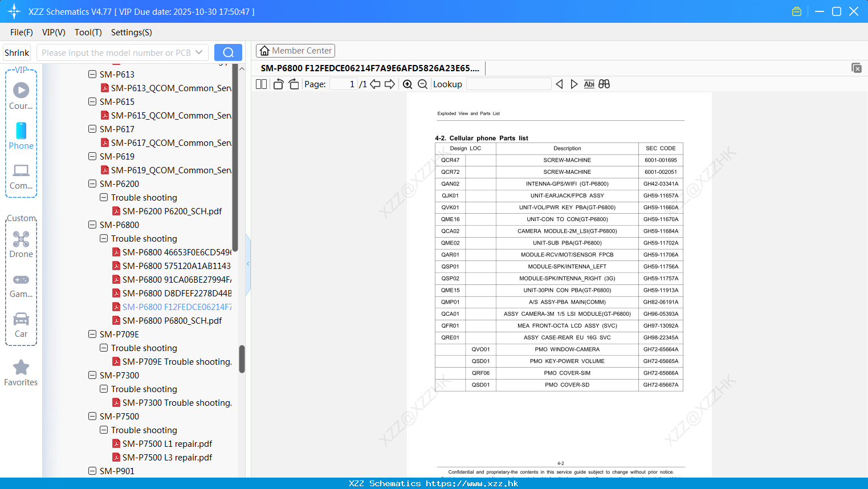Image resolution: width=868 pixels, height=489 pixels.
Task: Collapse the SM-P6800 tree node
Action: pos(92,225)
